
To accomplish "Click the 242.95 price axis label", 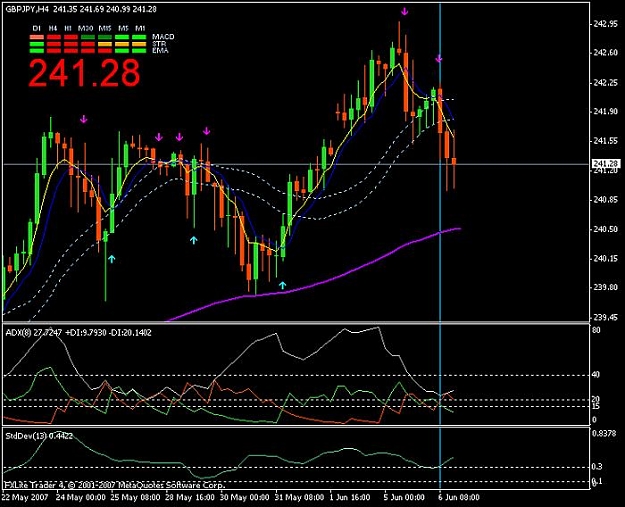I will (605, 24).
